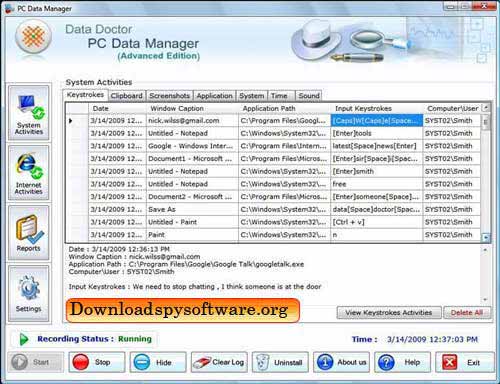The image size is (500, 384).
Task: Click the Clear Log eraser button
Action: click(x=219, y=362)
